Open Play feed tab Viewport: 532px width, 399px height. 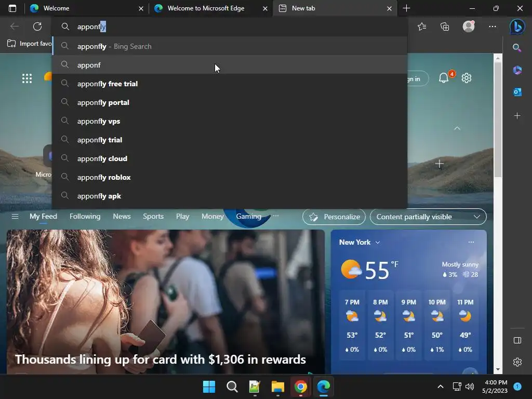click(182, 217)
